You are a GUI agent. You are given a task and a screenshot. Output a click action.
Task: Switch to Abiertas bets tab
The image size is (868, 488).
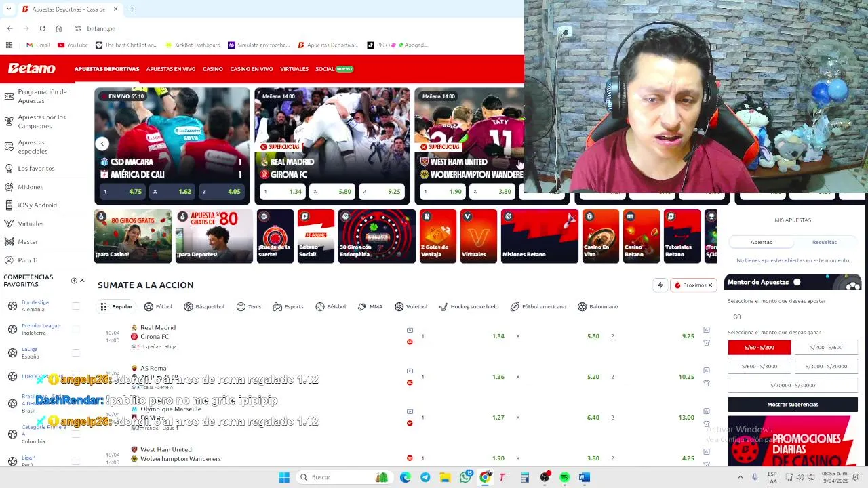761,242
